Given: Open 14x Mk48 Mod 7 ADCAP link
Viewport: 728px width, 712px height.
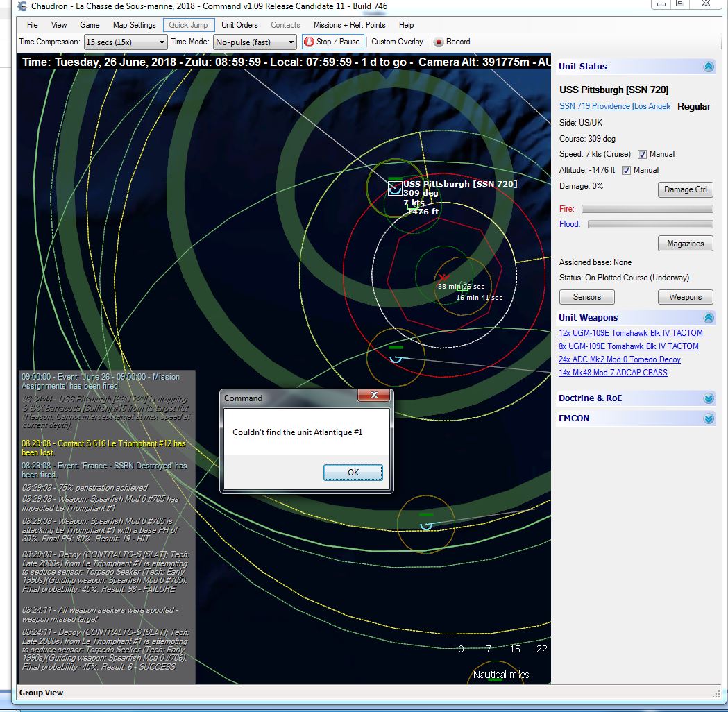Looking at the screenshot, I should (613, 373).
